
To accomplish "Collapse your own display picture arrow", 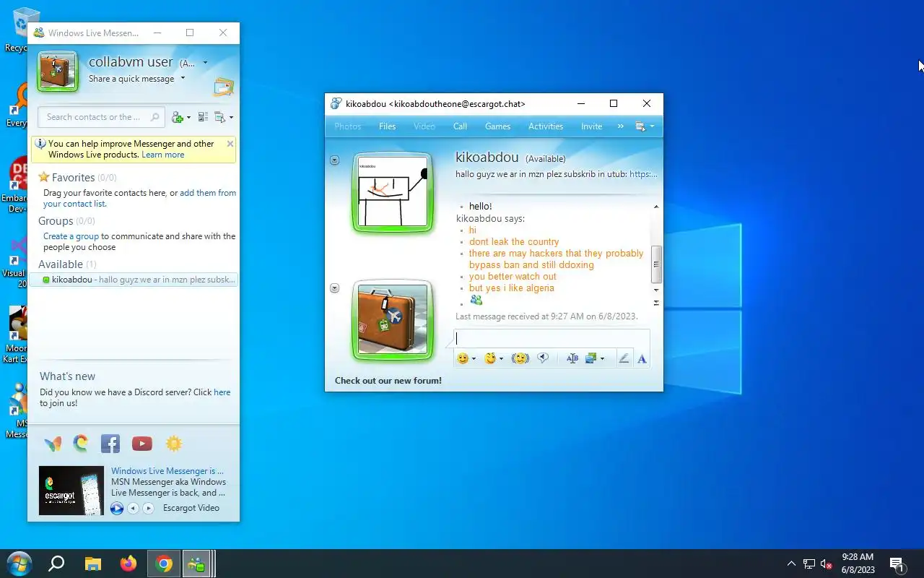I will 334,288.
